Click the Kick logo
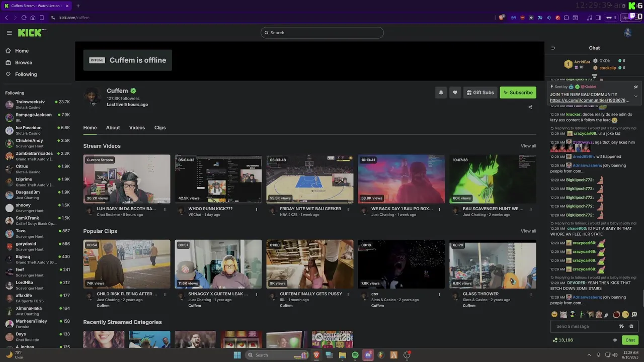The width and height of the screenshot is (644, 362). (32, 33)
